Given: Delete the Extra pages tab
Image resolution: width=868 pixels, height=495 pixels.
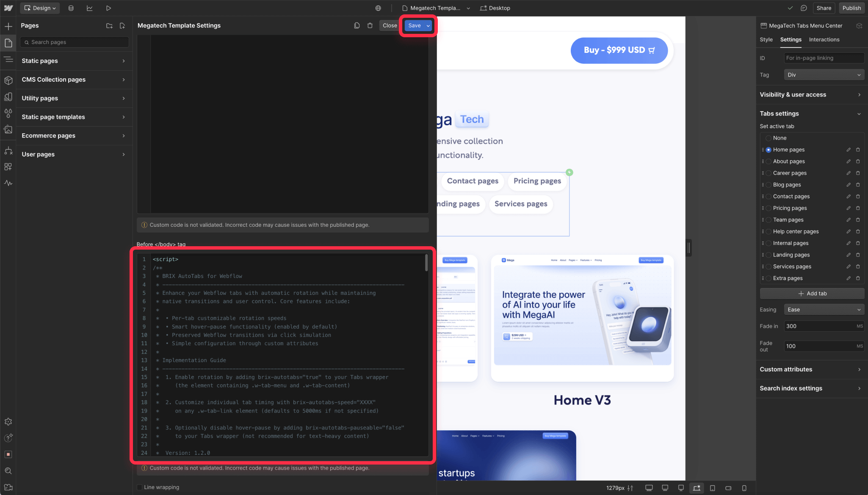Looking at the screenshot, I should click(858, 278).
